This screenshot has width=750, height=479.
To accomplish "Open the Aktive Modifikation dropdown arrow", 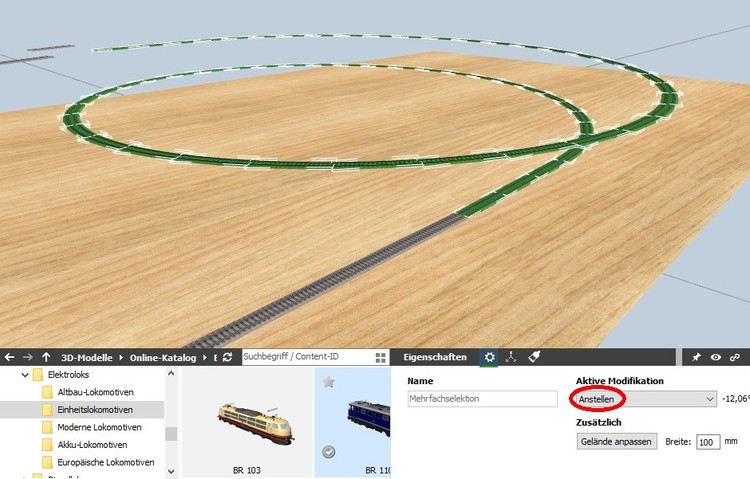I will (x=709, y=399).
